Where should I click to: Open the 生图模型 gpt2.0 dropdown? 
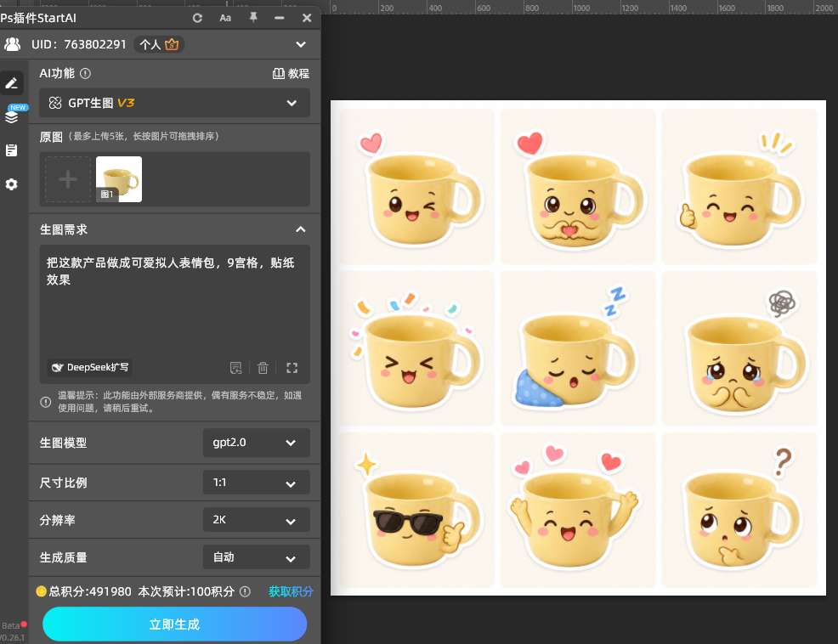(x=257, y=443)
